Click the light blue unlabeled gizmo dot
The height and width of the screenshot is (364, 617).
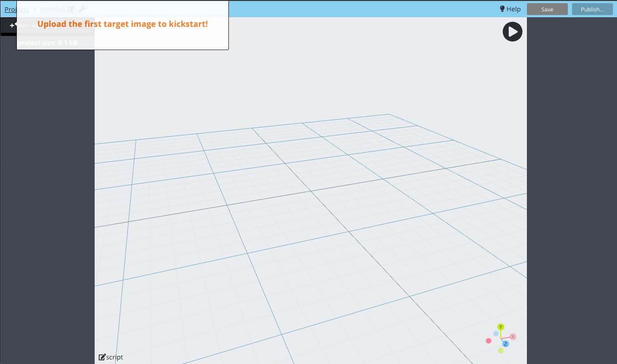(x=496, y=334)
